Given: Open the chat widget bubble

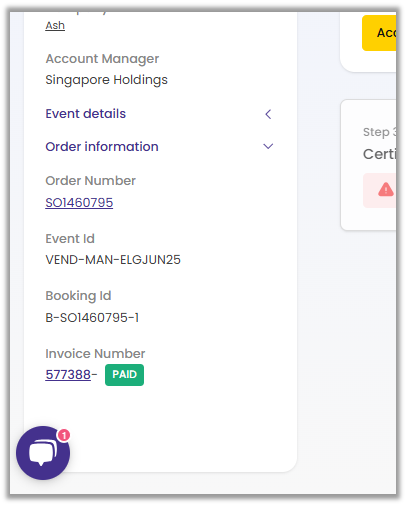Looking at the screenshot, I should 43,453.
